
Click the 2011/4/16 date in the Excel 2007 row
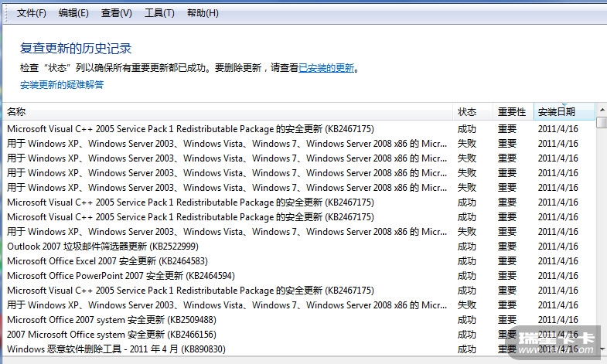pos(558,261)
